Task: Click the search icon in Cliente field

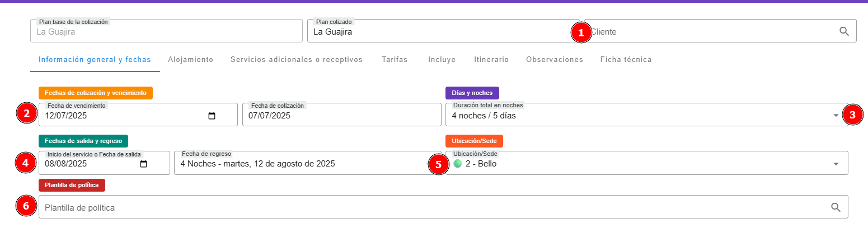Action: click(x=844, y=31)
